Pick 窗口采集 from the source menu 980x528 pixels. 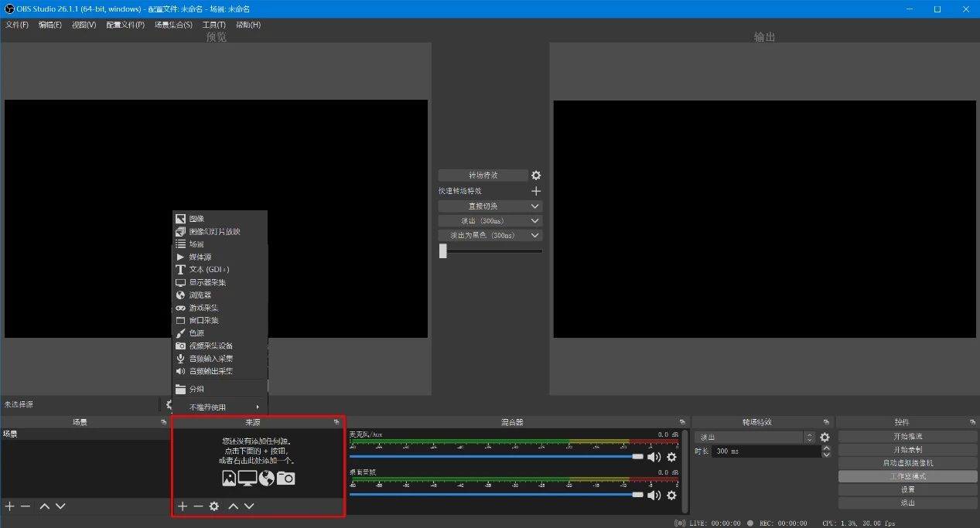pyautogui.click(x=220, y=320)
